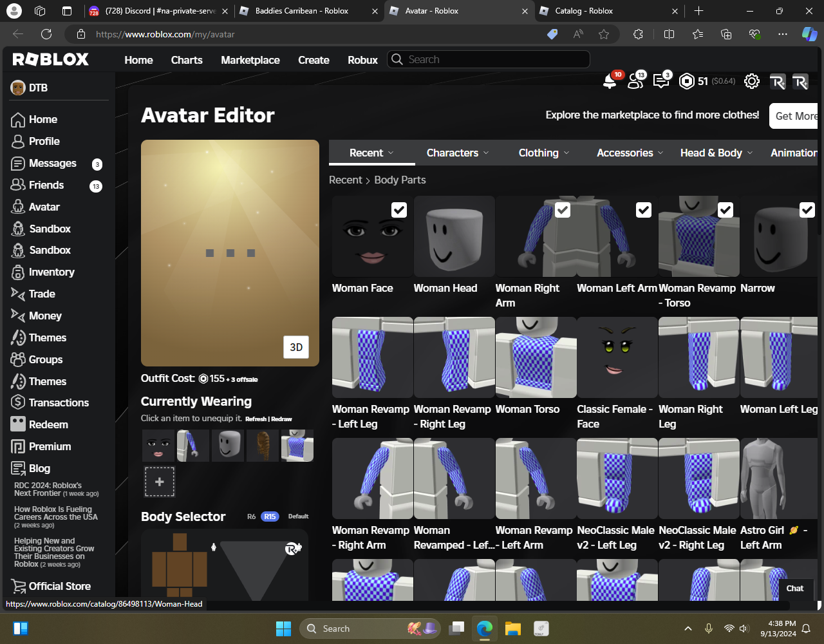Open Task View on the taskbar
The image size is (824, 644).
[457, 629]
